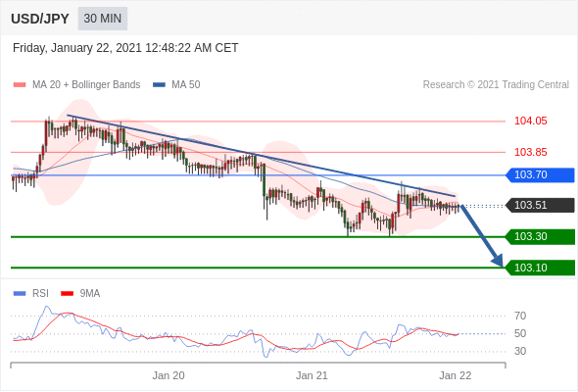Click the green 103.10 target tag
Screen dimensions: 578x392
click(x=540, y=268)
